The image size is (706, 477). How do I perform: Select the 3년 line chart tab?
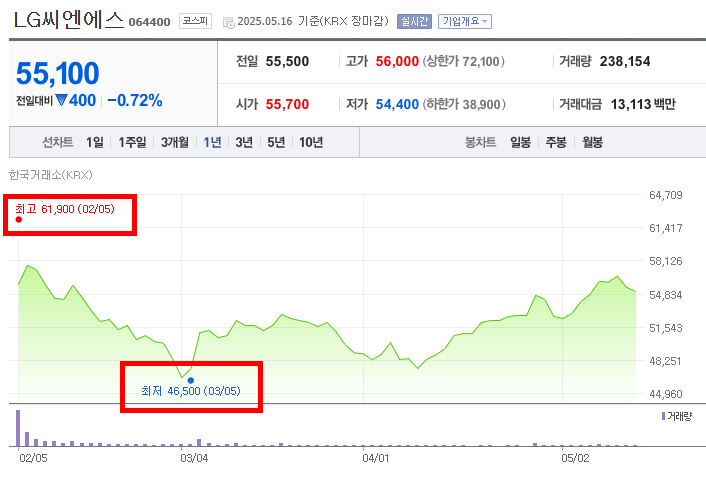[244, 142]
